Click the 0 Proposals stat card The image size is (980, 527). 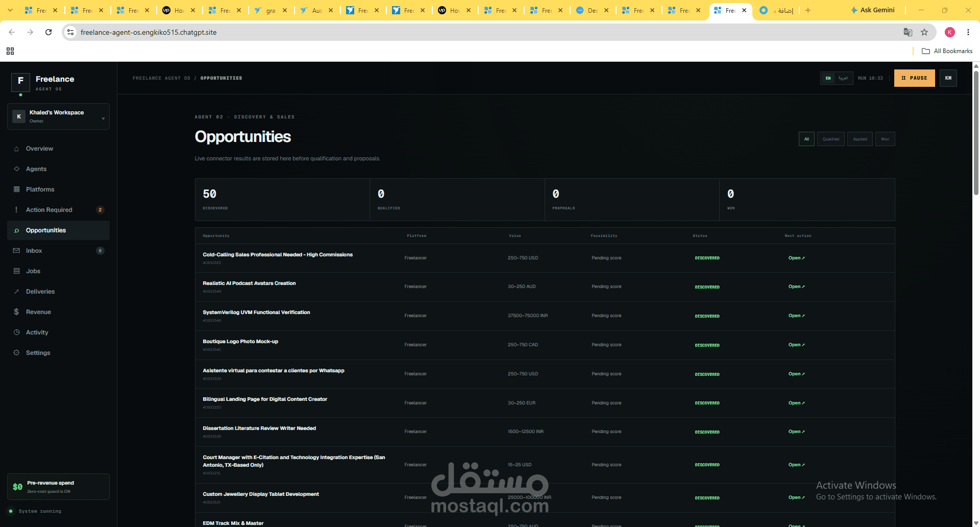[x=632, y=200]
